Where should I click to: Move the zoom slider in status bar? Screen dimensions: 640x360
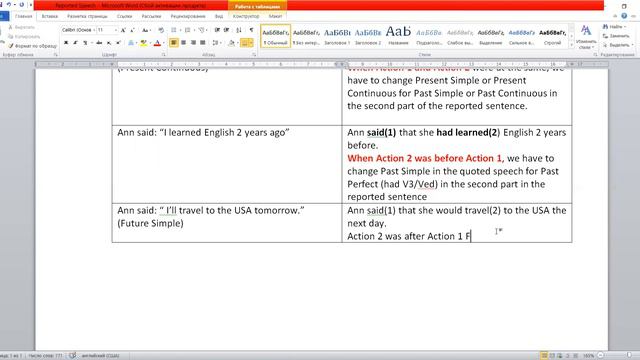tap(629, 356)
